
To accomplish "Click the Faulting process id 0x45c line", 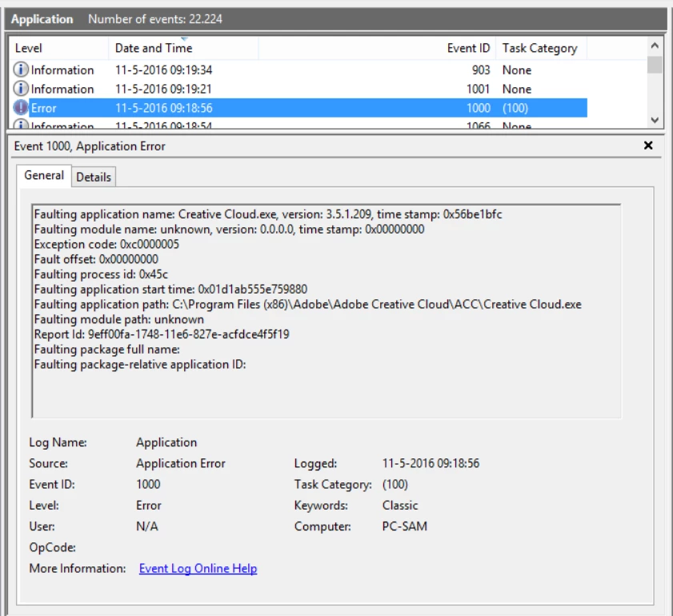I will point(101,274).
